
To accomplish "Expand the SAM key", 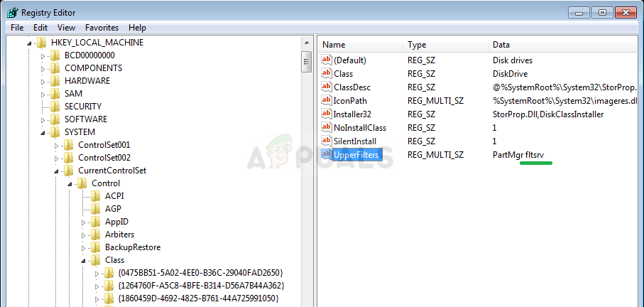I will (x=43, y=94).
